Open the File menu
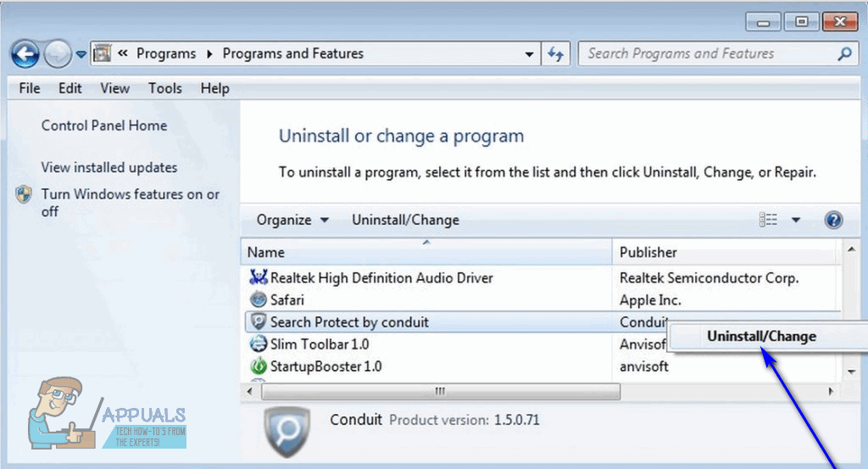 [x=30, y=88]
